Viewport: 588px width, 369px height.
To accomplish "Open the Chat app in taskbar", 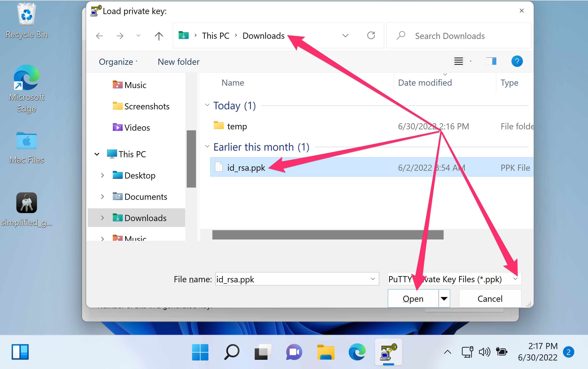I will (294, 352).
